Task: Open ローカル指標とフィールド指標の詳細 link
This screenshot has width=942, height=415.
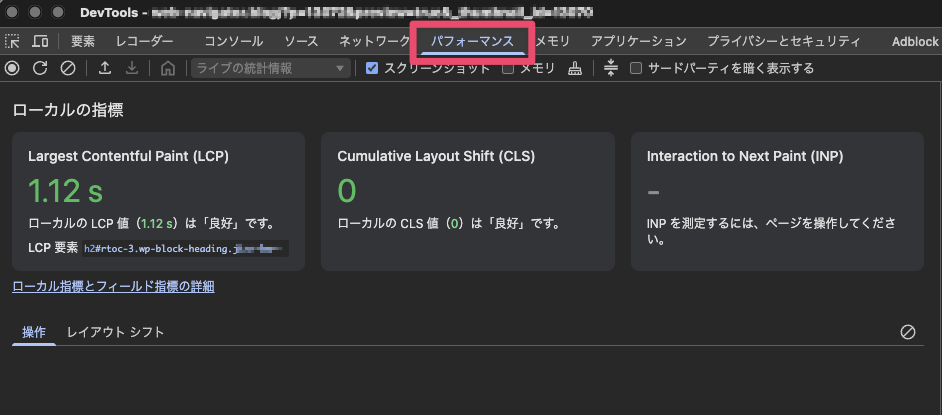Action: [113, 287]
